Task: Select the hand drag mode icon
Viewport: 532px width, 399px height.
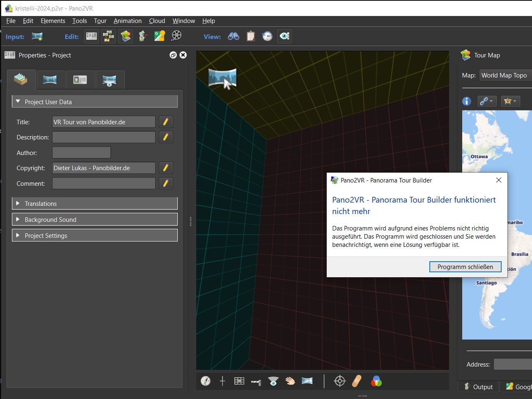Action: (x=290, y=381)
